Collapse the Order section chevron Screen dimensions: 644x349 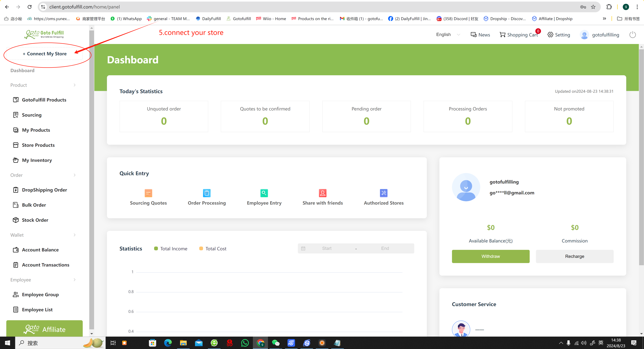click(75, 175)
